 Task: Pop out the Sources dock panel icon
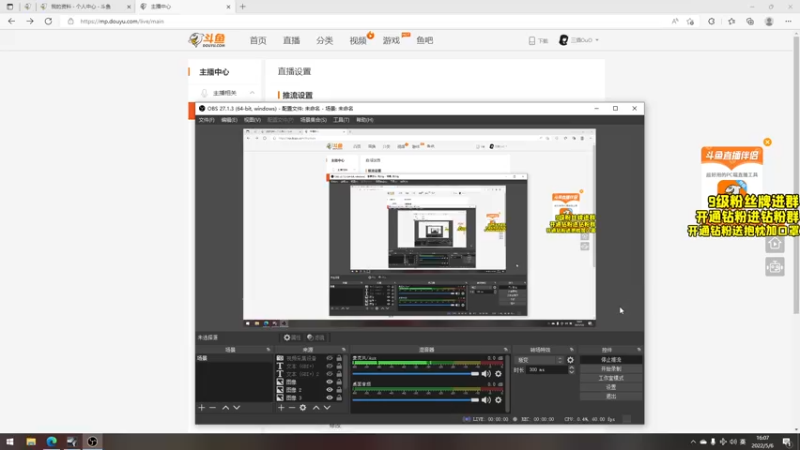343,350
